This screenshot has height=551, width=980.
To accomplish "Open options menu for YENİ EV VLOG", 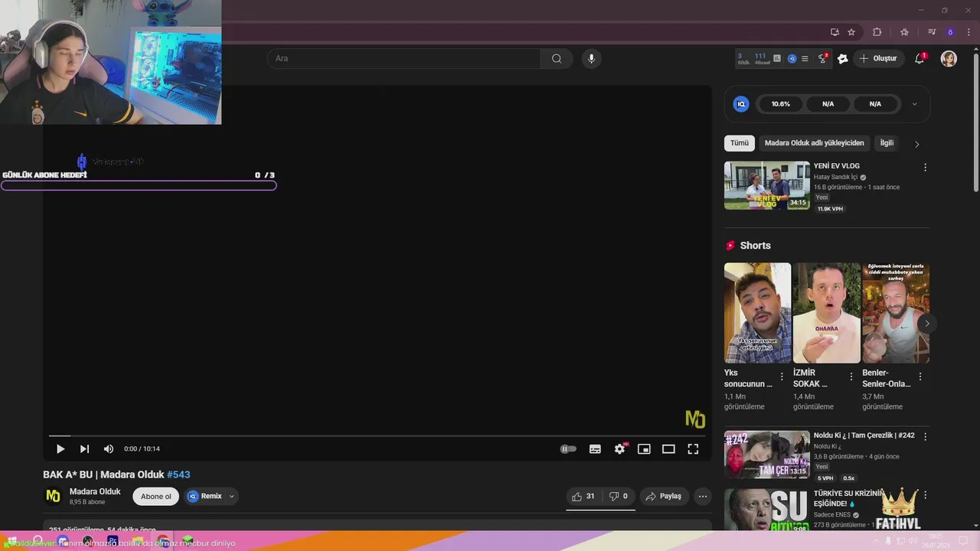I will (x=925, y=167).
